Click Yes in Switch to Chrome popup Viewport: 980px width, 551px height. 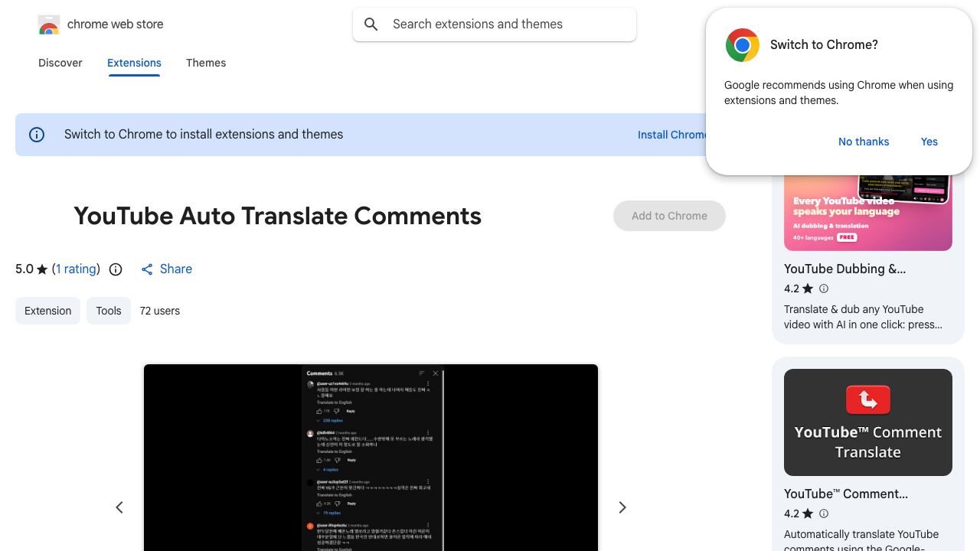(x=929, y=142)
